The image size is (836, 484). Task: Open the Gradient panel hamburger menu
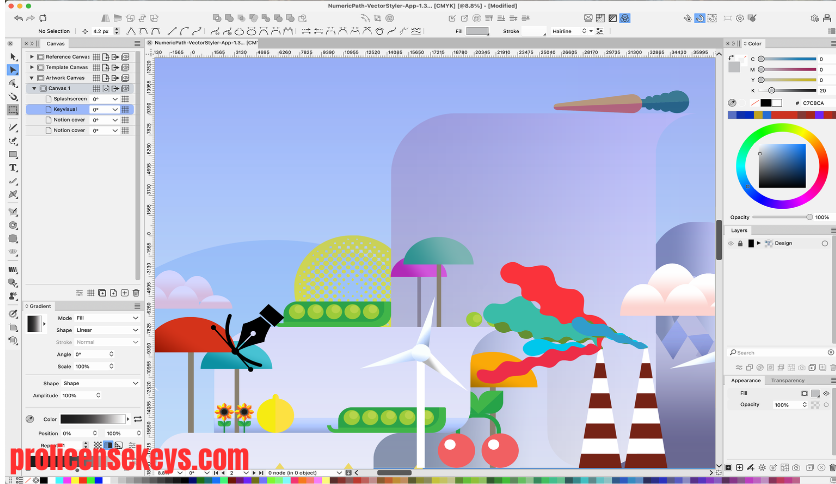(x=137, y=306)
